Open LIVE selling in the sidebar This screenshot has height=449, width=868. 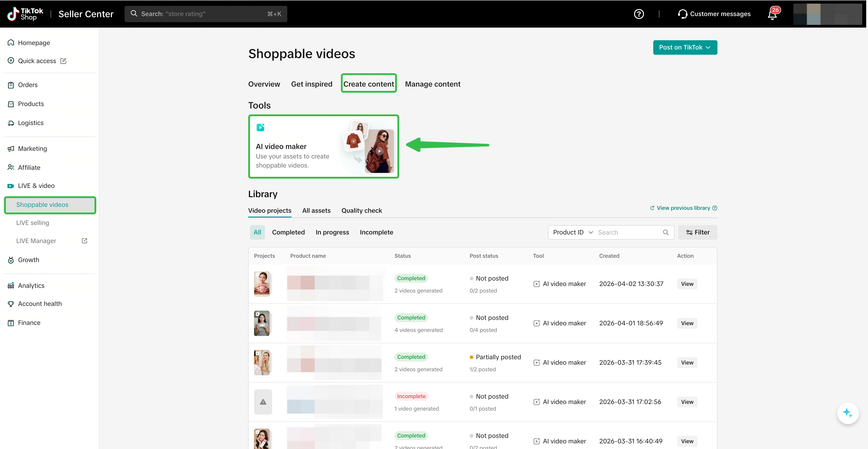33,223
